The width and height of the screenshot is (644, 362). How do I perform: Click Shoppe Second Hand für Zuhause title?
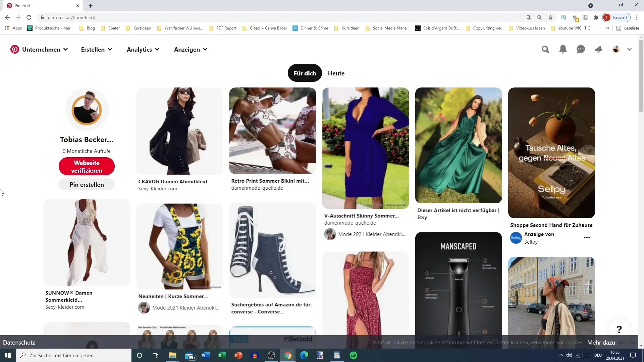(x=551, y=225)
